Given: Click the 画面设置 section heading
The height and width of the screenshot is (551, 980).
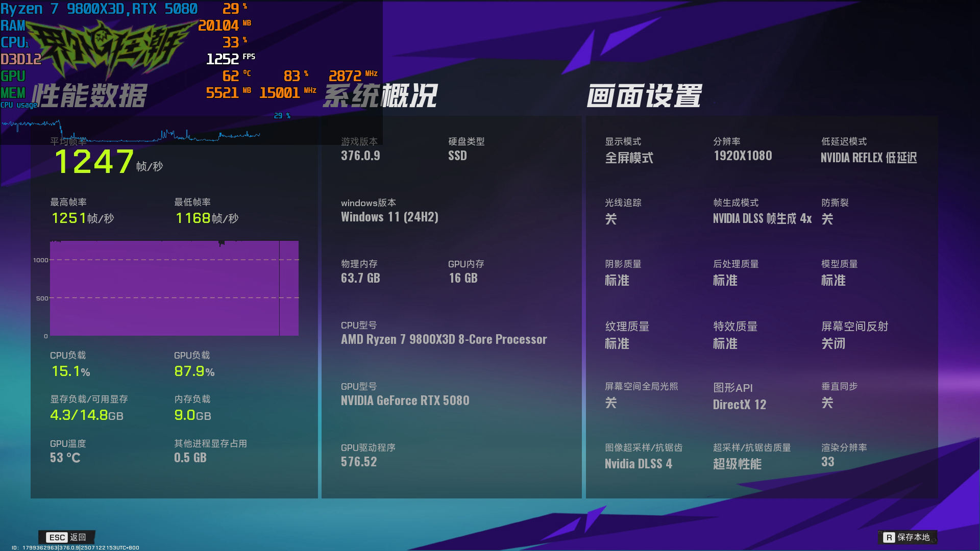Looking at the screenshot, I should point(644,96).
